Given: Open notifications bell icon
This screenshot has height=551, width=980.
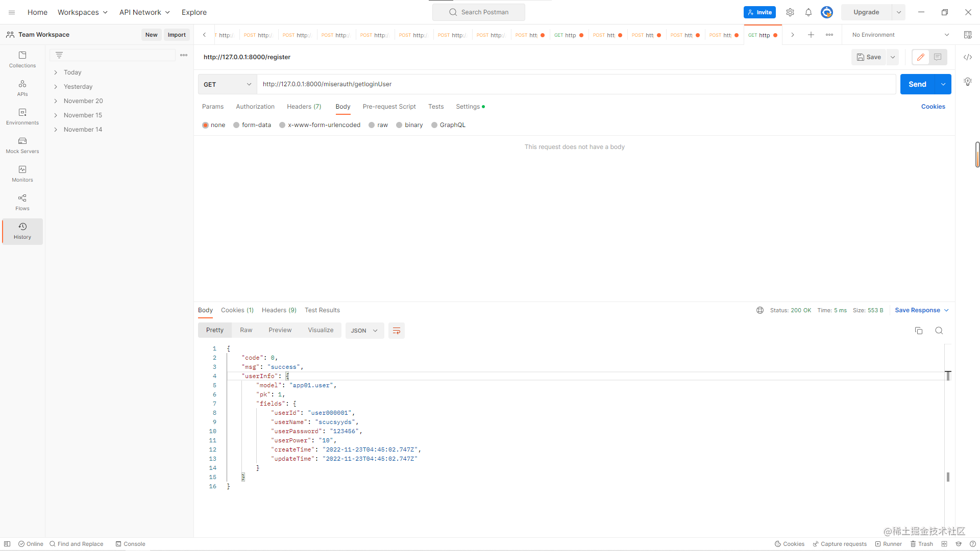Looking at the screenshot, I should tap(808, 12).
